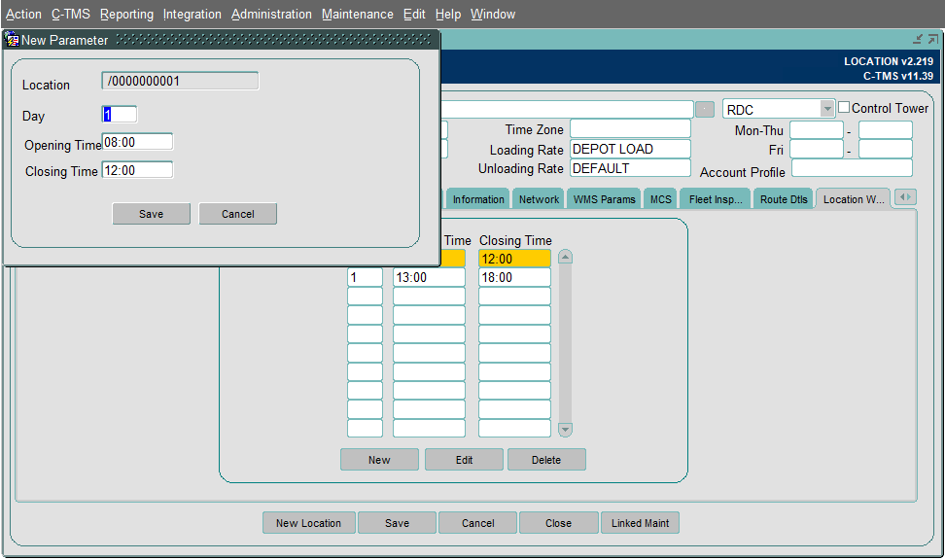Click the restore window icon at top right
Image resolution: width=945 pixels, height=560 pixels.
(918, 39)
